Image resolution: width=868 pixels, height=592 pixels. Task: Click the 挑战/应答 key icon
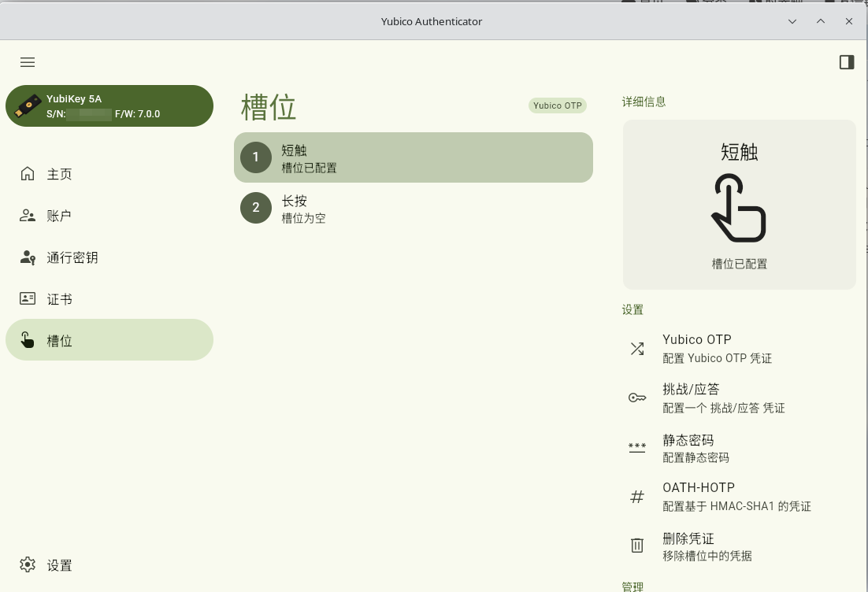[637, 398]
